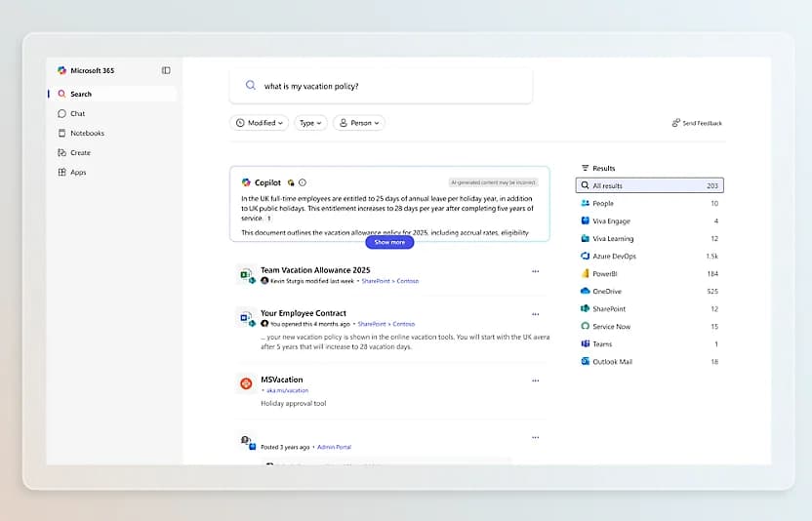
Task: Filter results by Viva Learning
Action: tap(649, 238)
